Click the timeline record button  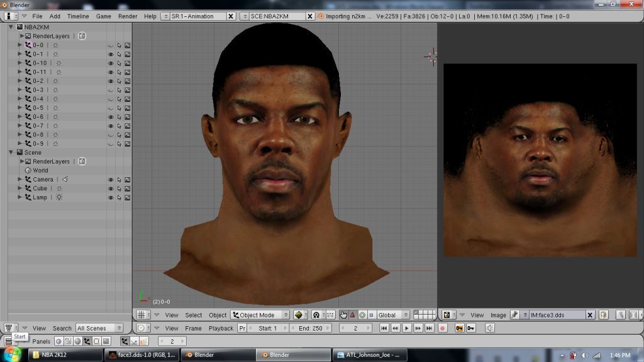click(442, 328)
